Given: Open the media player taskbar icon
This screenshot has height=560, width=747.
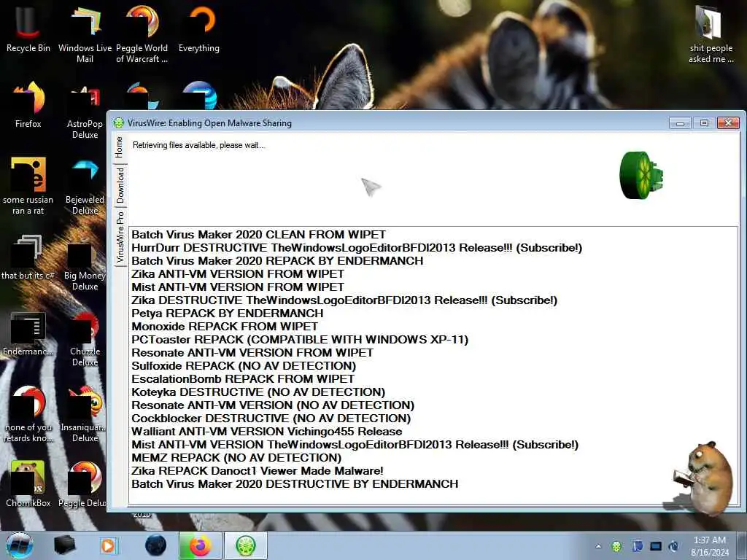Looking at the screenshot, I should pos(108,545).
